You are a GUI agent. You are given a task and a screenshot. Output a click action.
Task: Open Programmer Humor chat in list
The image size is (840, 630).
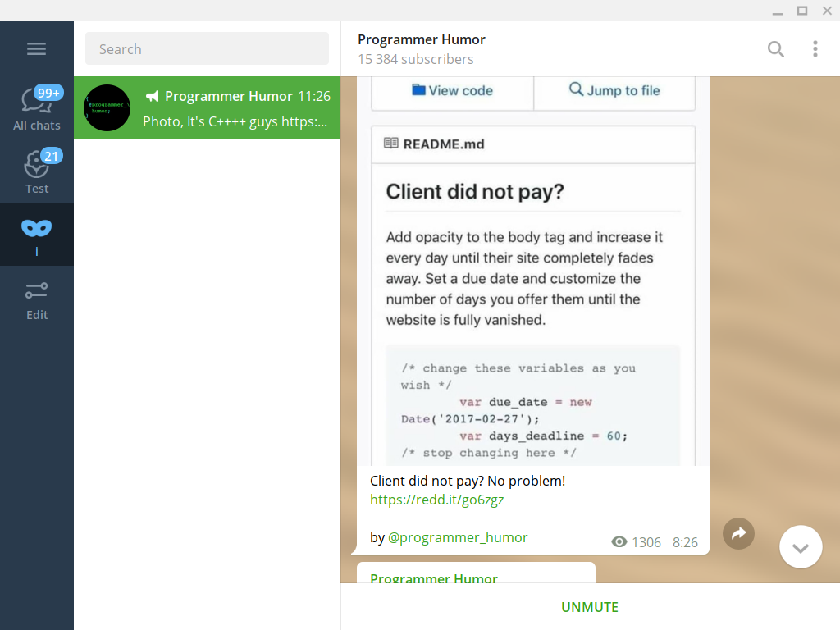click(207, 108)
